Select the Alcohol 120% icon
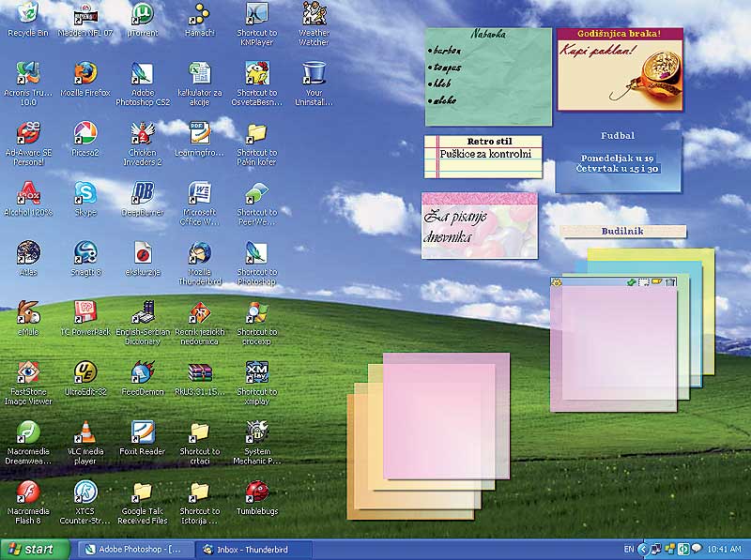The image size is (751, 560). click(x=28, y=193)
